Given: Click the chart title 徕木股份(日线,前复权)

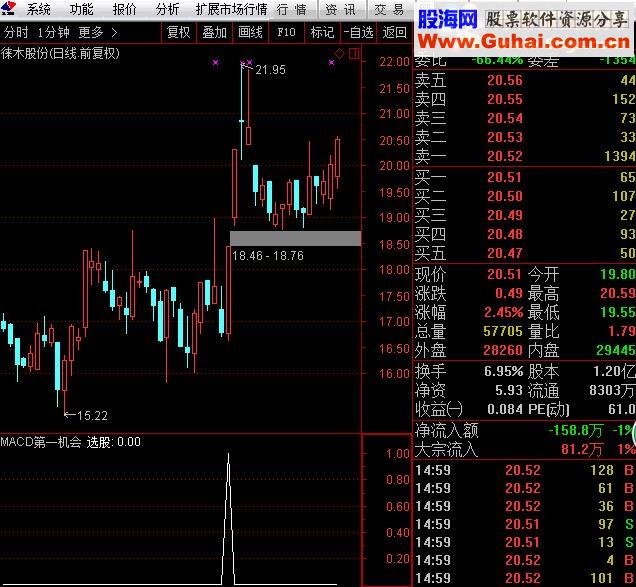Looking at the screenshot, I should 60,53.
